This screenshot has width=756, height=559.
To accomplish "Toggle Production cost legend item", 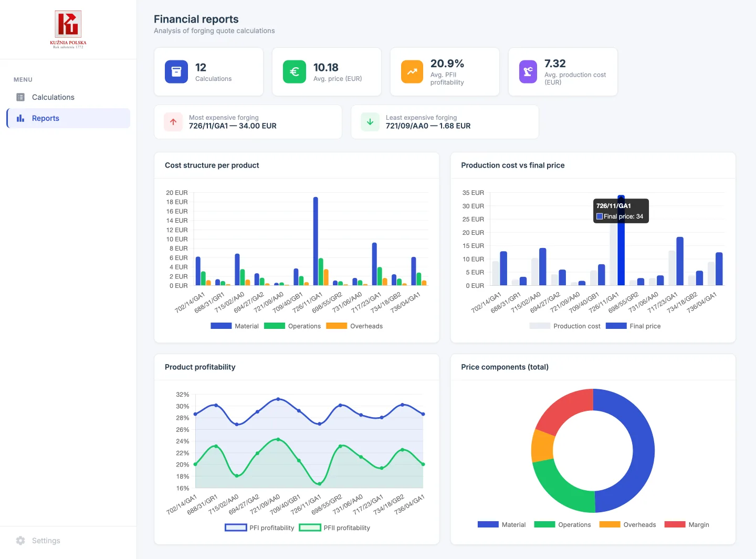I will click(565, 326).
